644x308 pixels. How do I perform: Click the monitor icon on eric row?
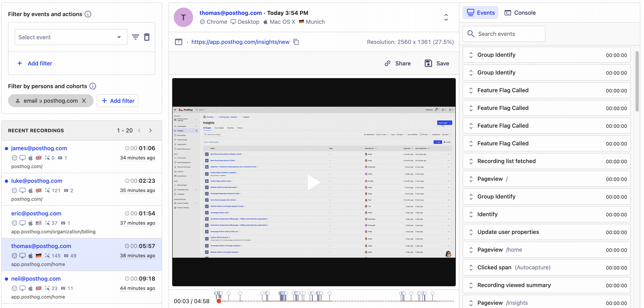[x=23, y=223]
